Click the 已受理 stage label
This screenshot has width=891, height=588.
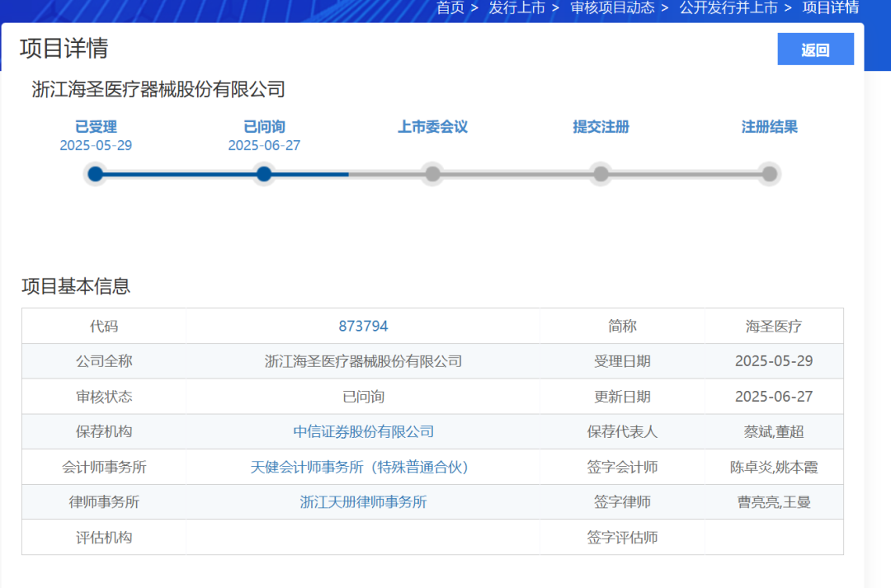tap(96, 127)
